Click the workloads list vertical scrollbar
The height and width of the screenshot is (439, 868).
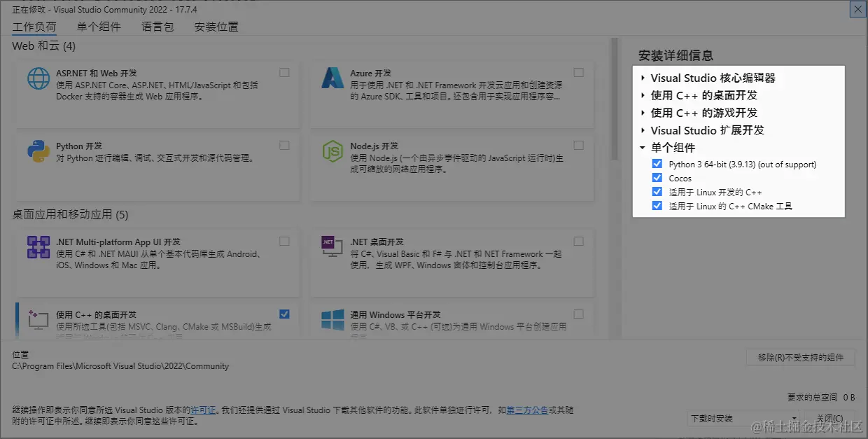615,98
